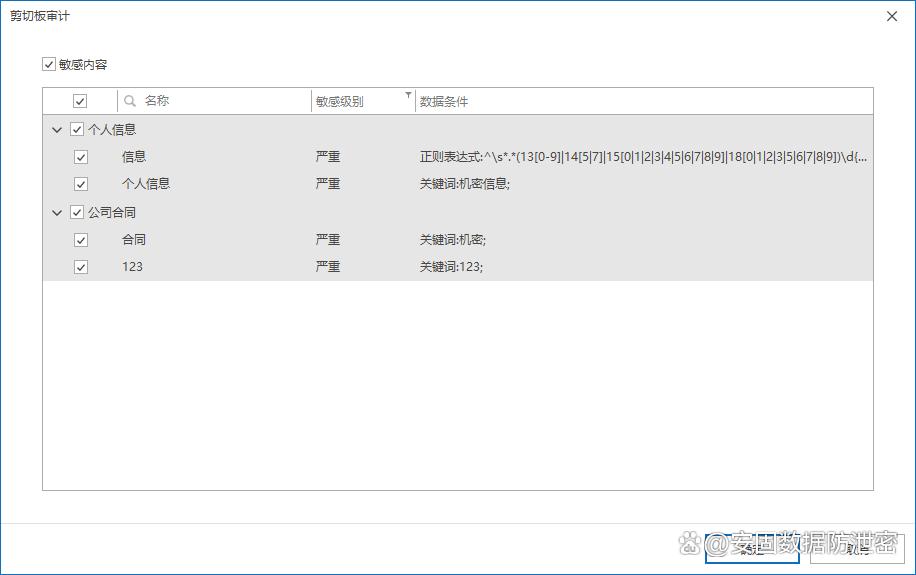Close the 剪切板审计 dialog
This screenshot has height=575, width=916.
point(892,16)
